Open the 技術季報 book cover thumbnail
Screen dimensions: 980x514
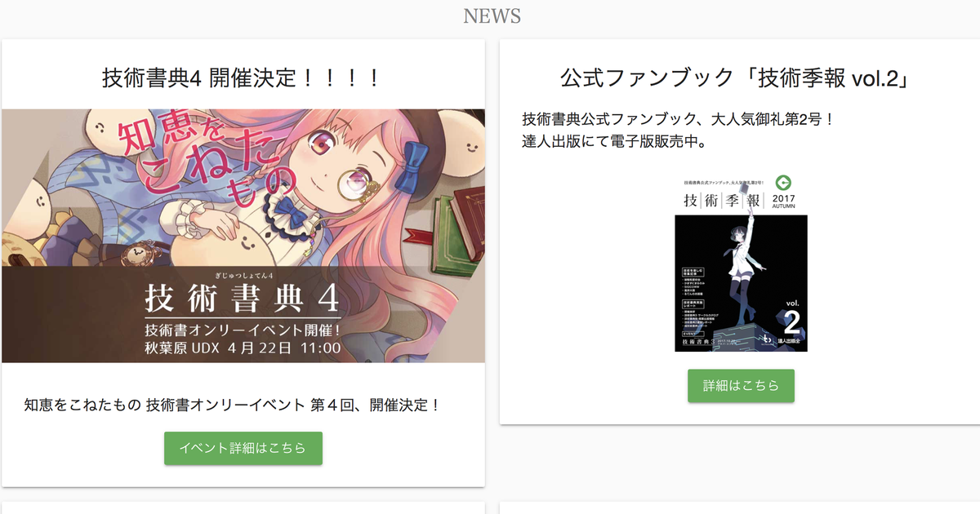(741, 263)
